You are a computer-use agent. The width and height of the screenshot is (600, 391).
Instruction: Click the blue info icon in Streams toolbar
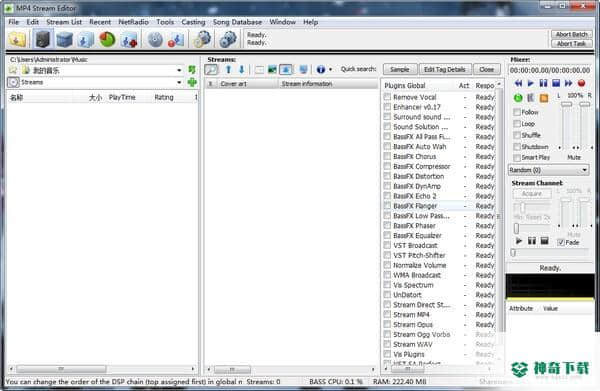(x=321, y=69)
